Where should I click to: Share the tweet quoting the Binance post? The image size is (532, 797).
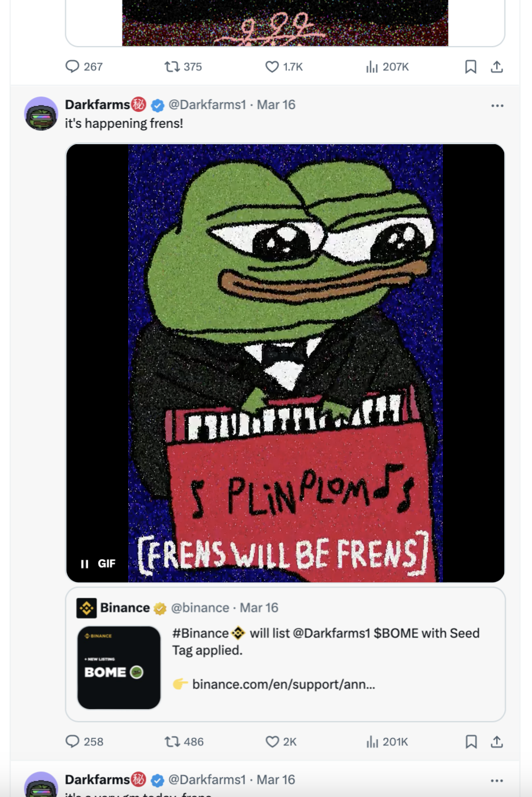pos(497,741)
